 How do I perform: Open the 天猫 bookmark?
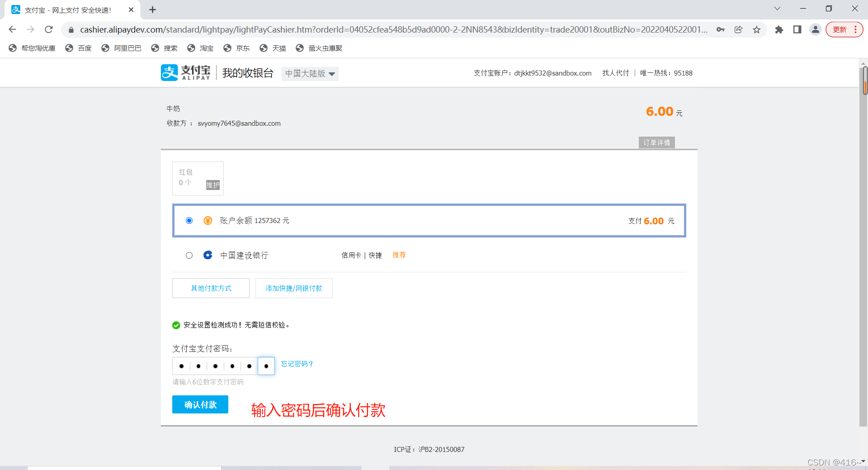[x=273, y=48]
